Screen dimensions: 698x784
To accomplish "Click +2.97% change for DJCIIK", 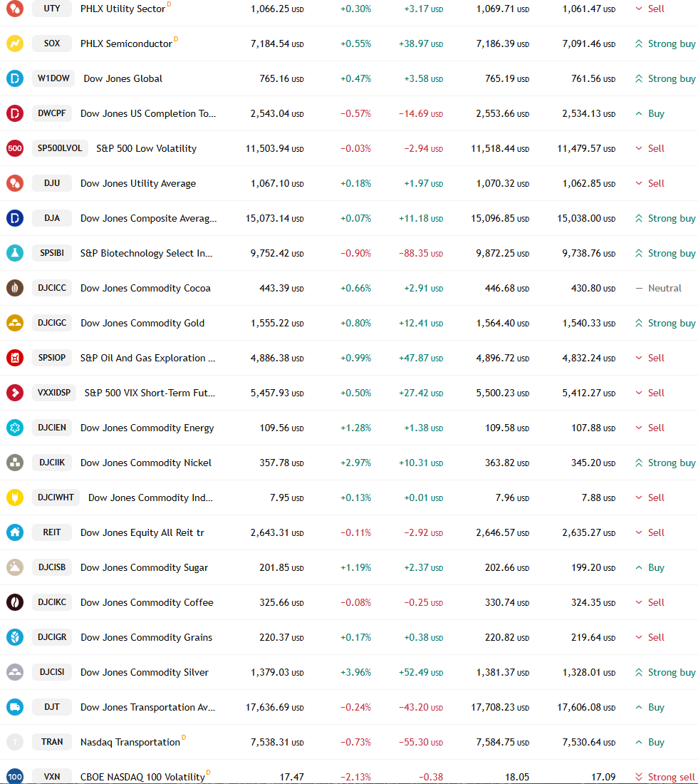I will [x=355, y=463].
